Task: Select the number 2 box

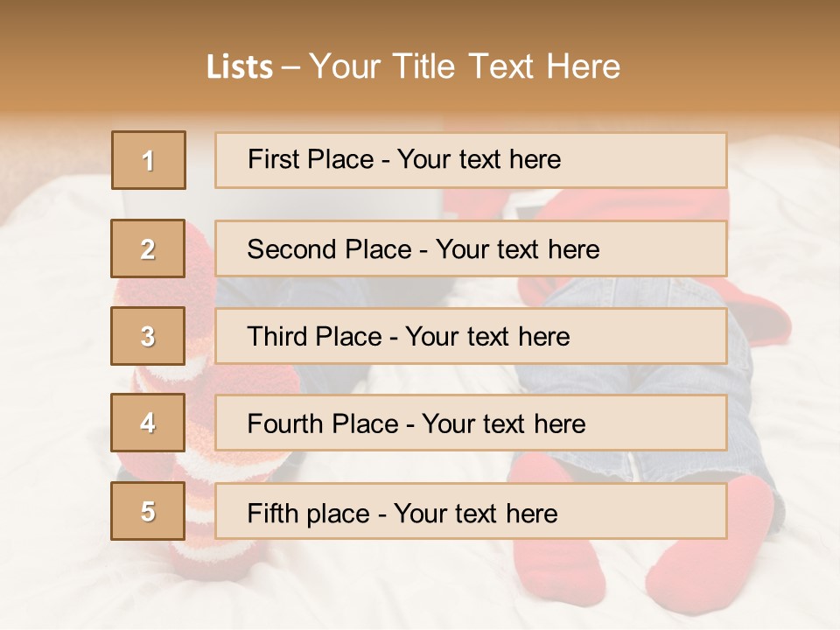Action: point(148,248)
